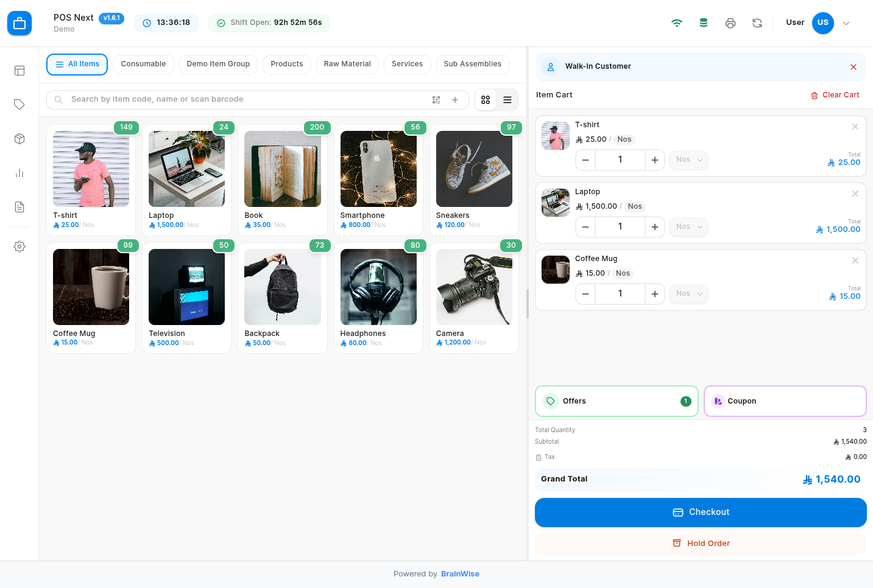The image size is (873, 588).
Task: Click the package box sidebar icon
Action: 19,139
